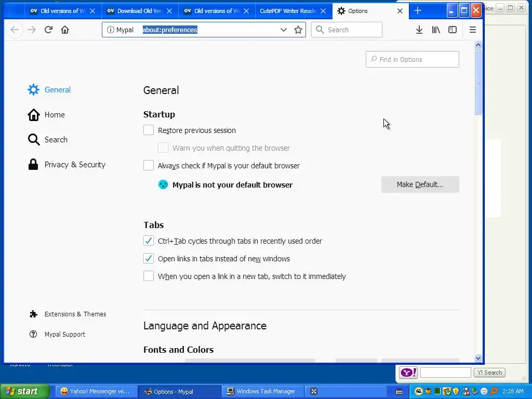Image resolution: width=532 pixels, height=399 pixels.
Task: Expand the address bar history dropdown
Action: point(284,30)
